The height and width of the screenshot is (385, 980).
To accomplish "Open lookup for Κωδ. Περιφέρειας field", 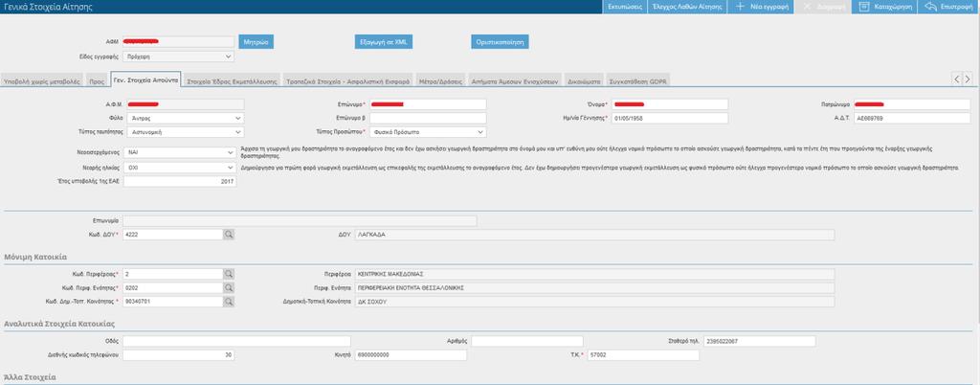I will coord(229,274).
